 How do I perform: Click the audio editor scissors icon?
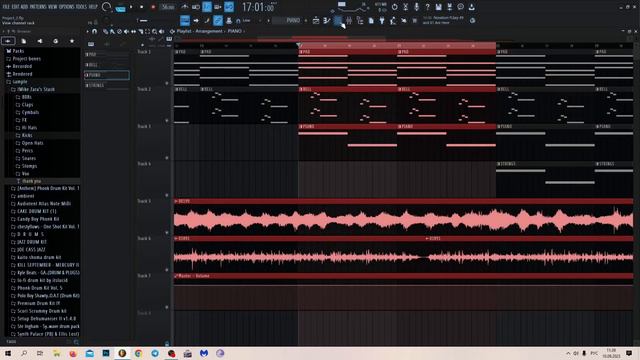tap(405, 7)
